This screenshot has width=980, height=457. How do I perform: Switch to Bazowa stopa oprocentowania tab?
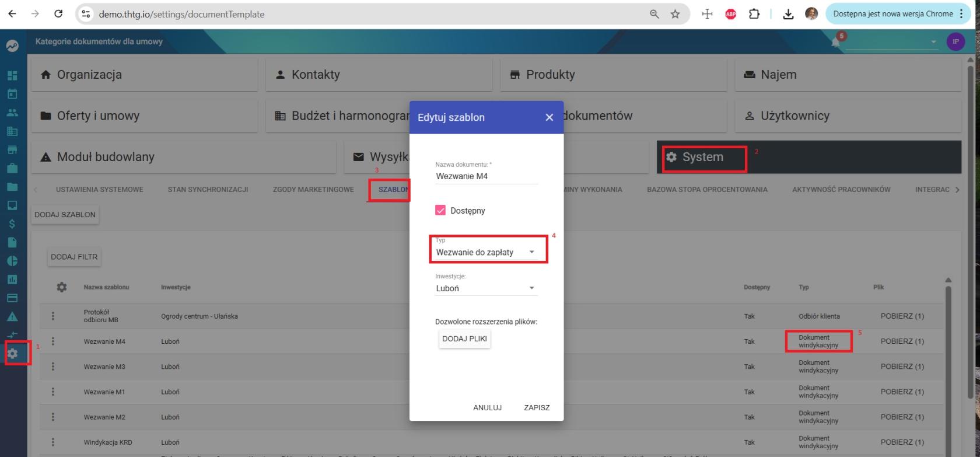point(707,190)
